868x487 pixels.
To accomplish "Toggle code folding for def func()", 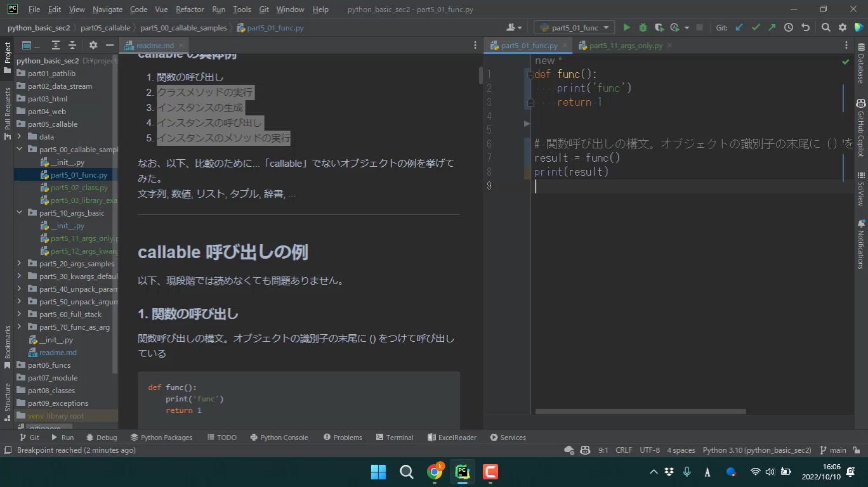I will point(530,74).
